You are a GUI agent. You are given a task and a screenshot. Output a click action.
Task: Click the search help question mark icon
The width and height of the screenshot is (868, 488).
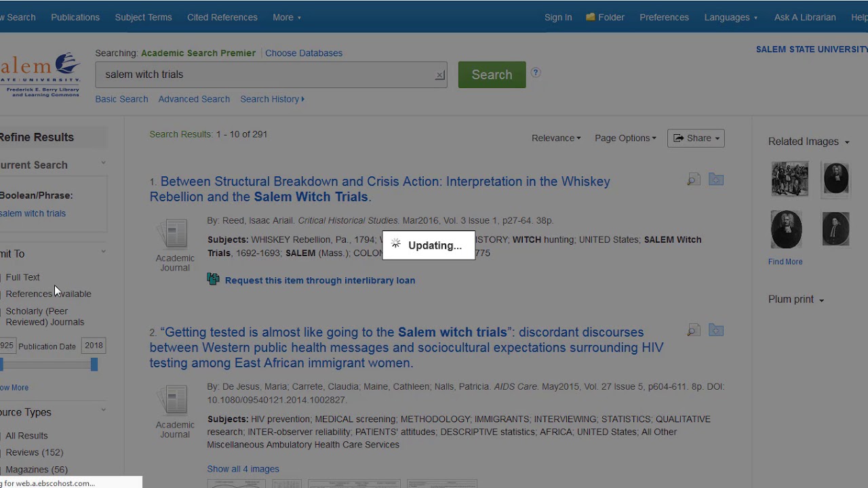pos(536,73)
